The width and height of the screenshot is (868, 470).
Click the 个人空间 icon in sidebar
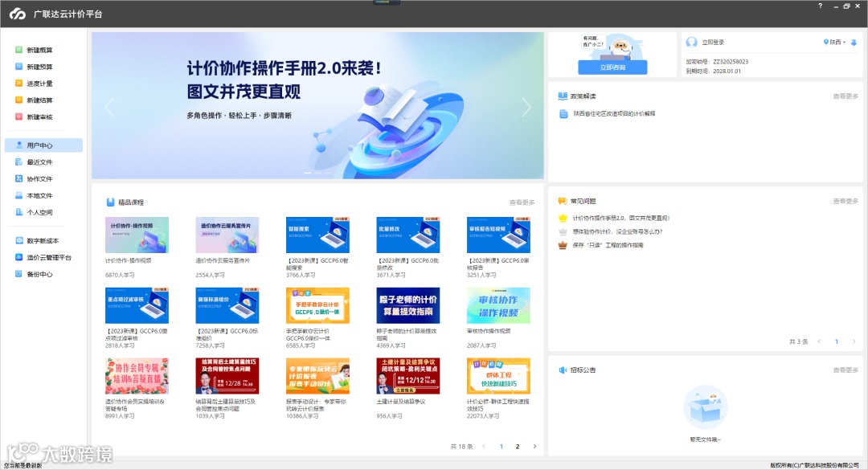(18, 212)
